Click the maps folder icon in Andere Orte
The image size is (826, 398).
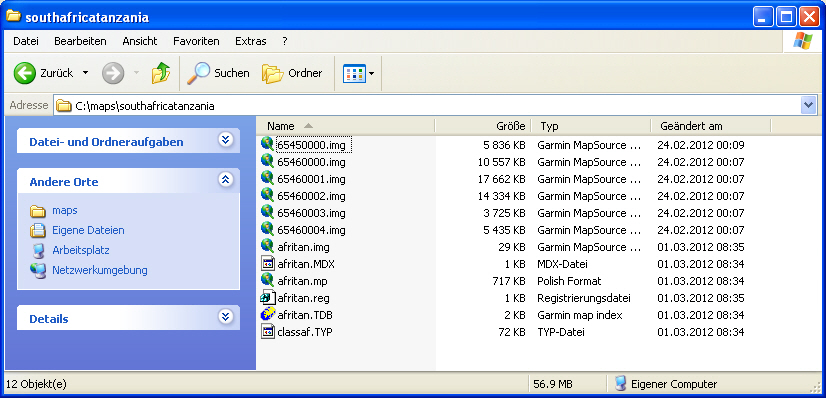37,211
